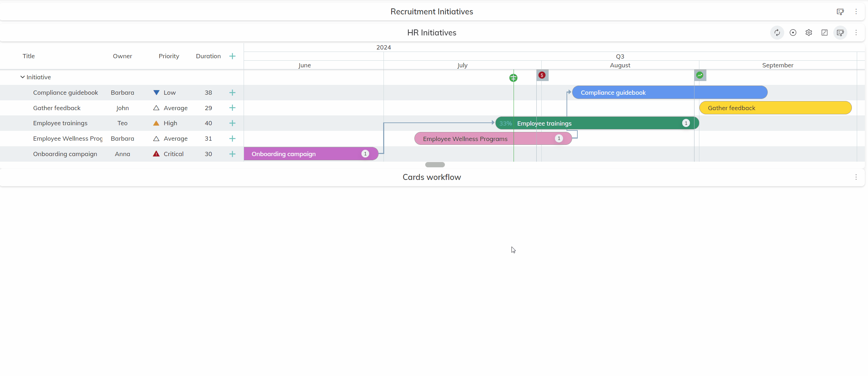Open Cards workflow three-dot menu
The image size is (868, 376).
tap(856, 177)
